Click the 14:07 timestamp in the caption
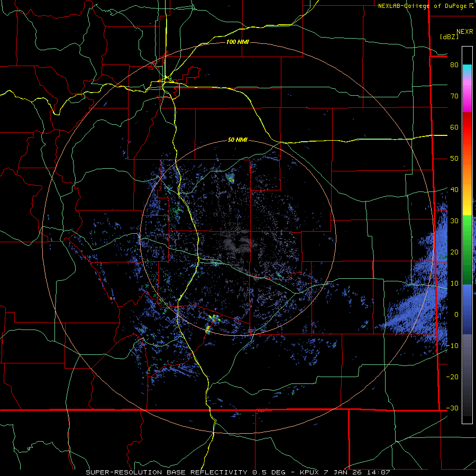The height and width of the screenshot is (476, 476). [x=379, y=472]
